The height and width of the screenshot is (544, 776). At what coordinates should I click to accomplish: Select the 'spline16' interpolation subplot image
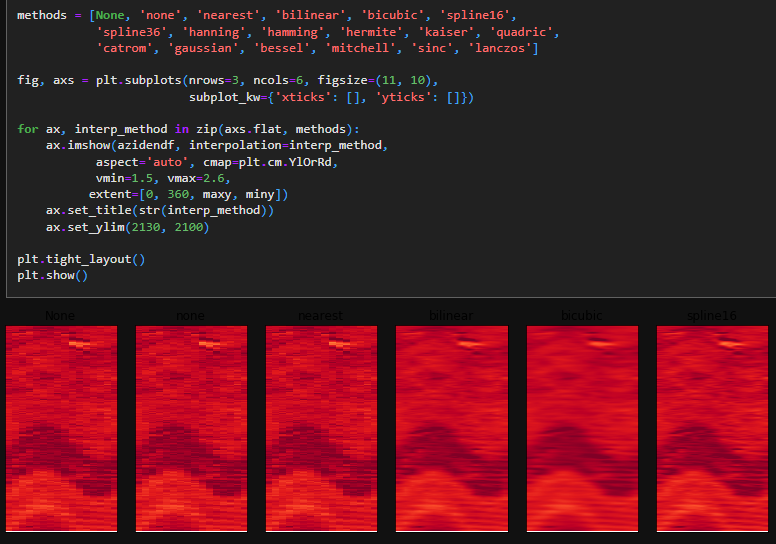coord(712,429)
